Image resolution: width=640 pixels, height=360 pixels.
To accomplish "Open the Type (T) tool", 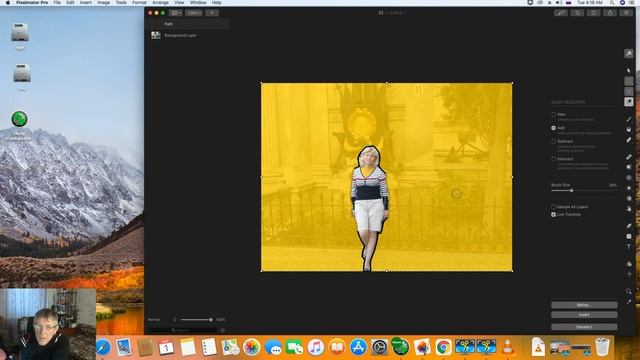I will pyautogui.click(x=629, y=247).
